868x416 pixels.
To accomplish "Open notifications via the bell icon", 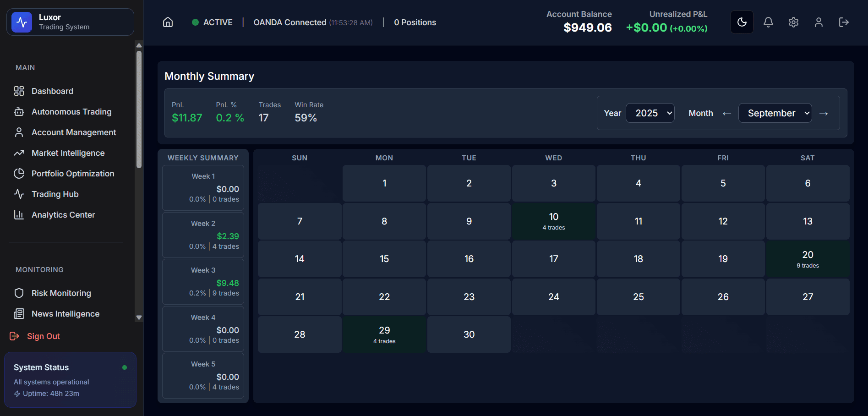I will 768,22.
